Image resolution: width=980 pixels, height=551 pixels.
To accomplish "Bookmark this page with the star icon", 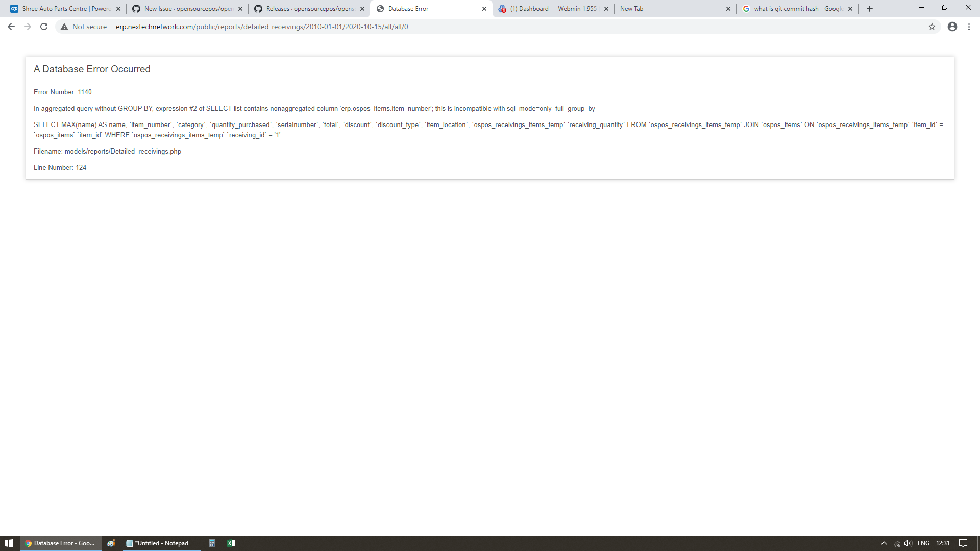I will [932, 27].
